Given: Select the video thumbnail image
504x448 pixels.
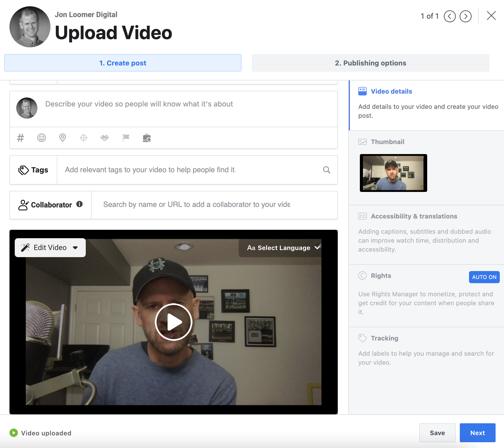Looking at the screenshot, I should 394,173.
